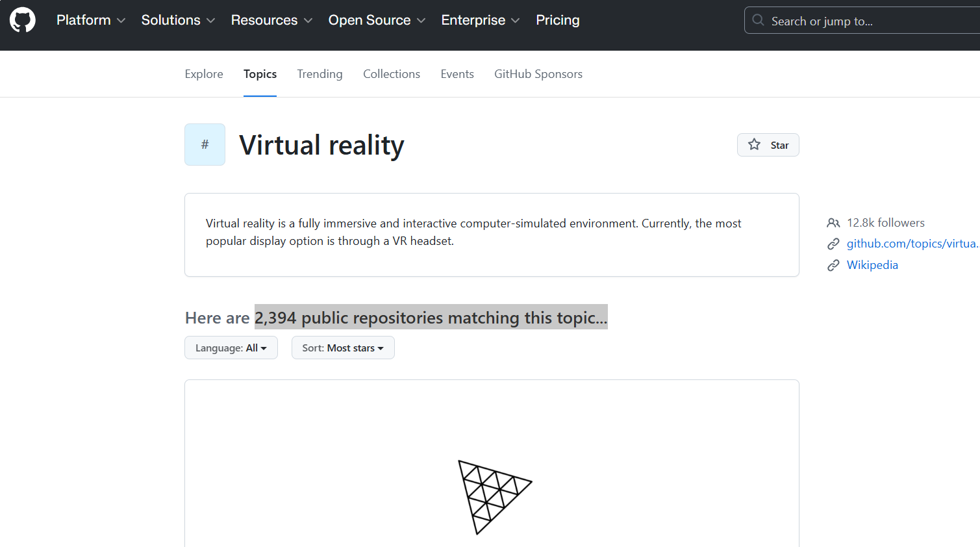Open the Language: All filter dropdown
The width and height of the screenshot is (980, 547).
(x=231, y=348)
